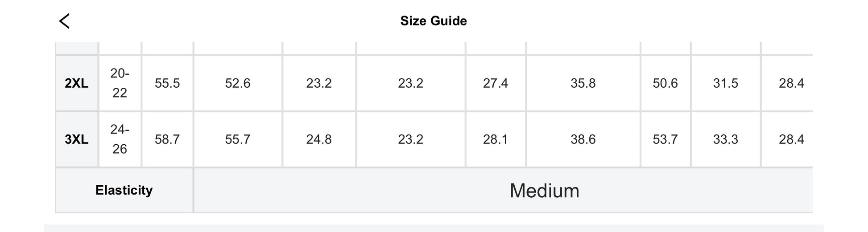Image resolution: width=868 pixels, height=232 pixels.
Task: Click the 24-26 size range cell
Action: click(120, 139)
